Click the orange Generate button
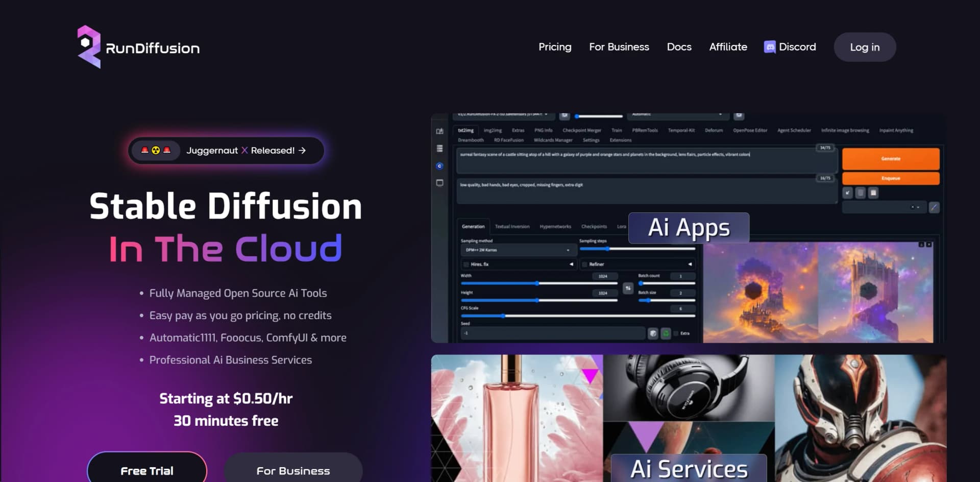 (x=891, y=159)
